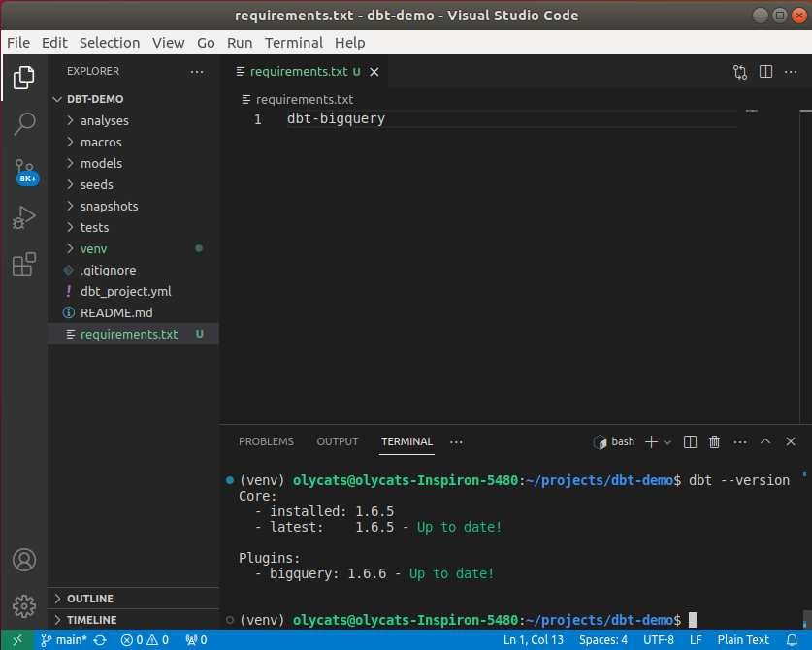Open the Accounts icon in activity bar
Screen dimensions: 812x650
pyautogui.click(x=24, y=560)
